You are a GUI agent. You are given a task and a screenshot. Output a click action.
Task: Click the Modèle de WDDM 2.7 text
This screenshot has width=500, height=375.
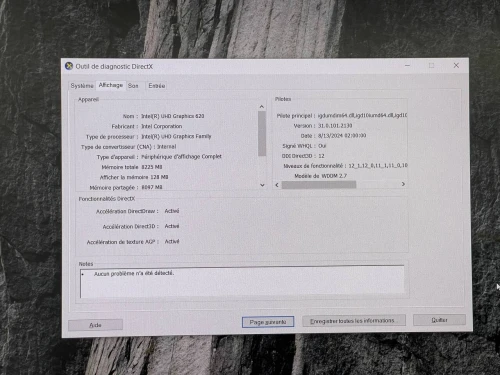321,176
